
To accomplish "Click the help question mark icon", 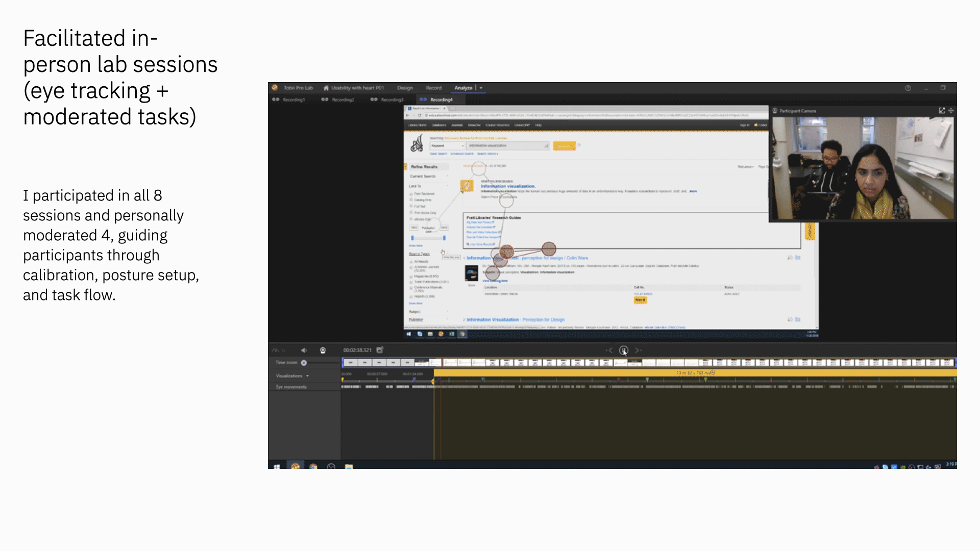I will (x=908, y=88).
